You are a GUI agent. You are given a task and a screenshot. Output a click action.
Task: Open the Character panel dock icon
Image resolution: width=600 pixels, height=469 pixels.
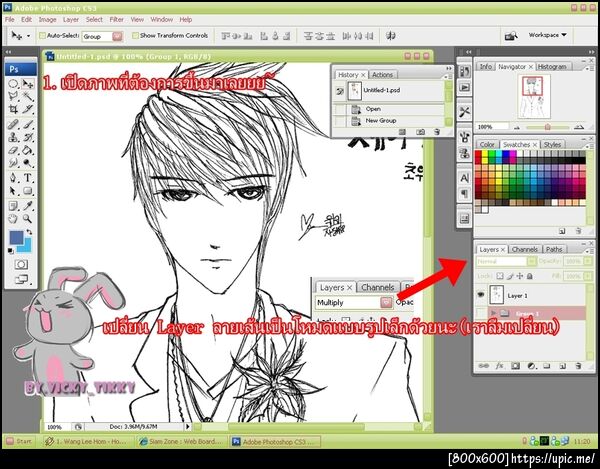(x=465, y=178)
